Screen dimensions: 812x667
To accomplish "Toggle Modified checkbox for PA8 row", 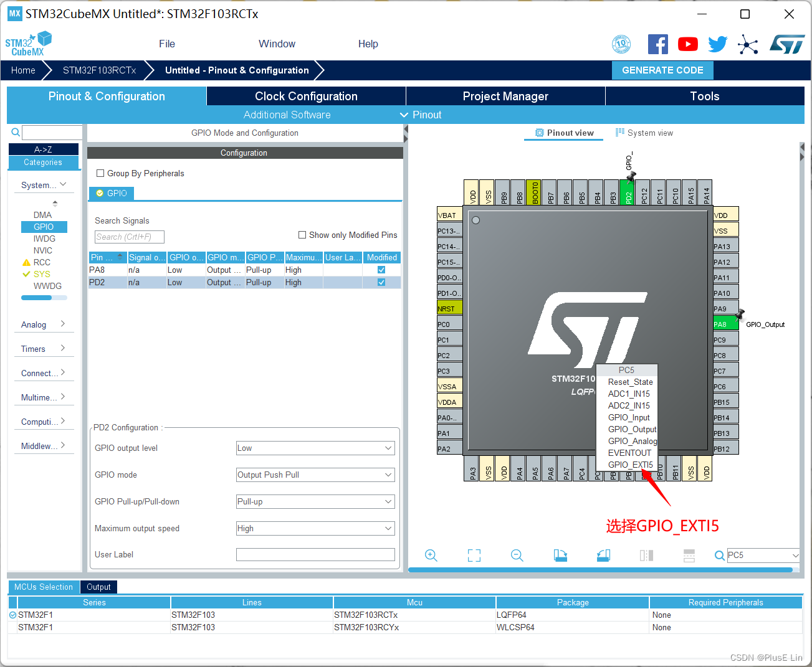I will pyautogui.click(x=381, y=270).
